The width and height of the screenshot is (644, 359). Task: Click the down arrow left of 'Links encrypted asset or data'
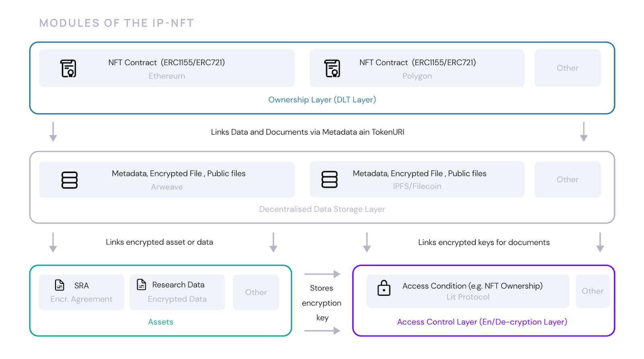(53, 242)
